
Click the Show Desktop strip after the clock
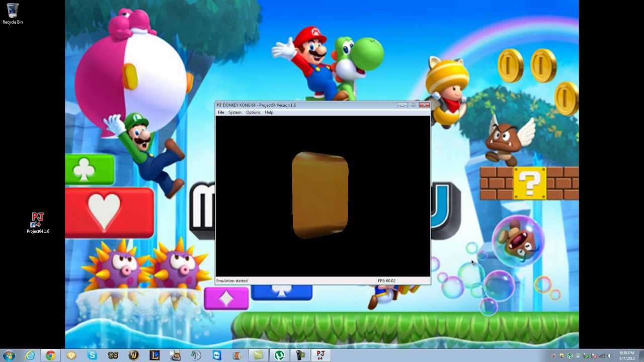pyautogui.click(x=641, y=355)
